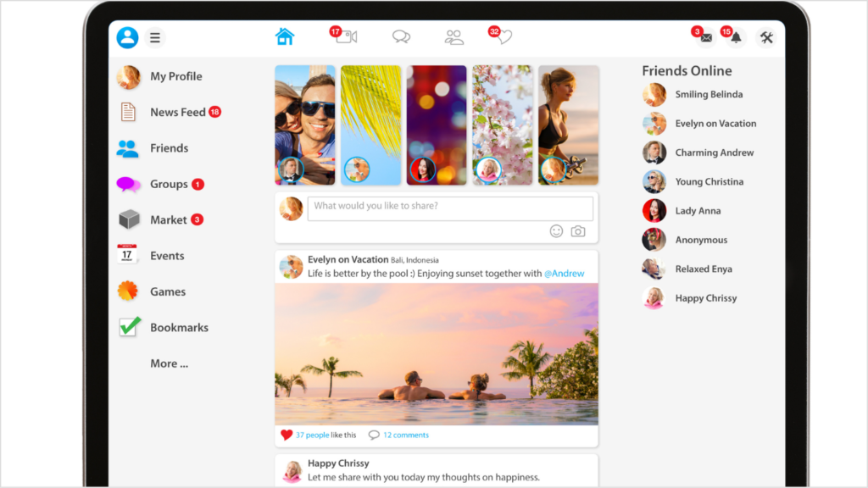Select Market from the left sidebar
Image resolution: width=868 pixels, height=488 pixels.
168,219
